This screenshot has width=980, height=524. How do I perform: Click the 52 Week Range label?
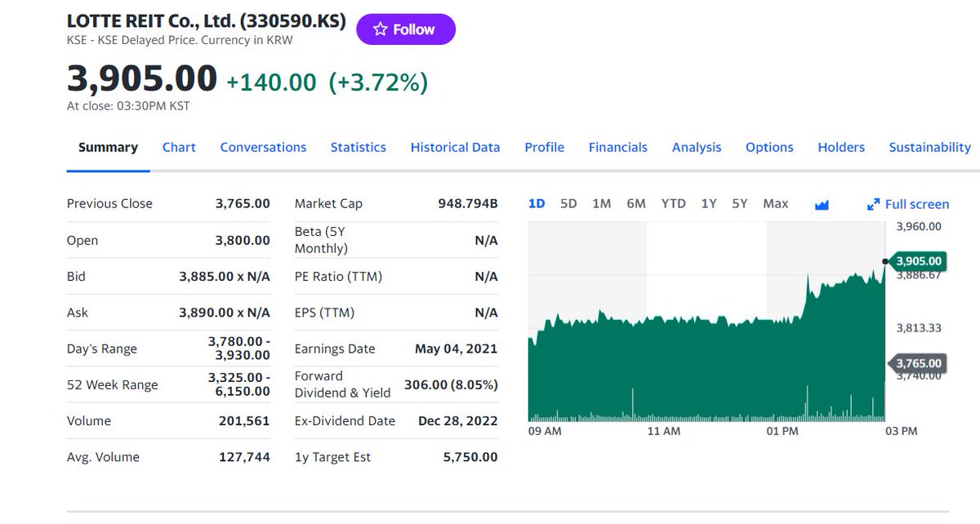113,384
